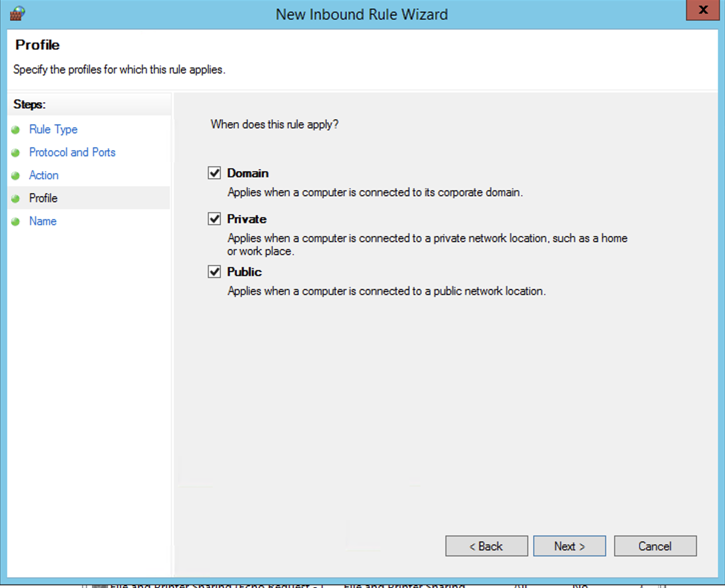Image resolution: width=725 pixels, height=588 pixels.
Task: Click the Domain label text
Action: 248,173
